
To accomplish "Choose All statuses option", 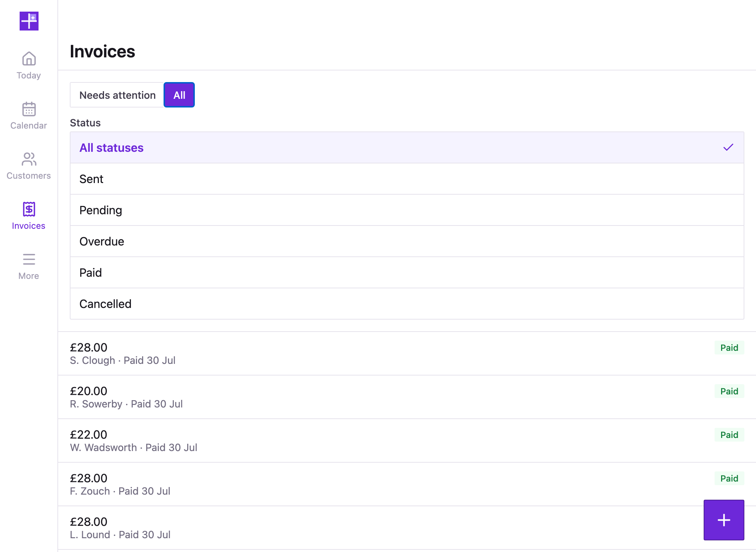I will tap(407, 147).
